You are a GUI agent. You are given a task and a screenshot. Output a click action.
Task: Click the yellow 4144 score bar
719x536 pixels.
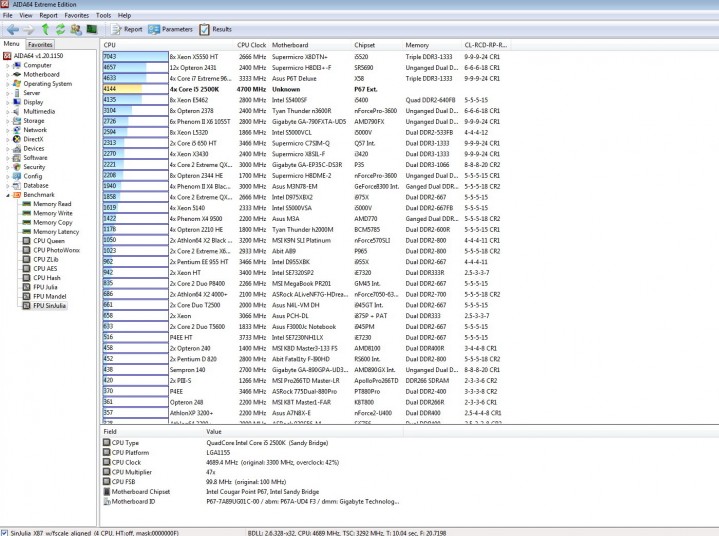(122, 89)
